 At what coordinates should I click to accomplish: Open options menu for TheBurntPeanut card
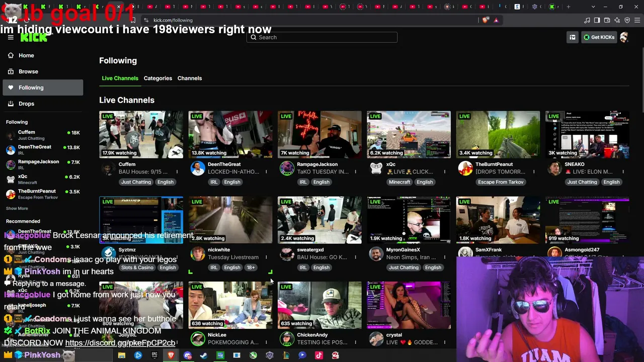[534, 172]
